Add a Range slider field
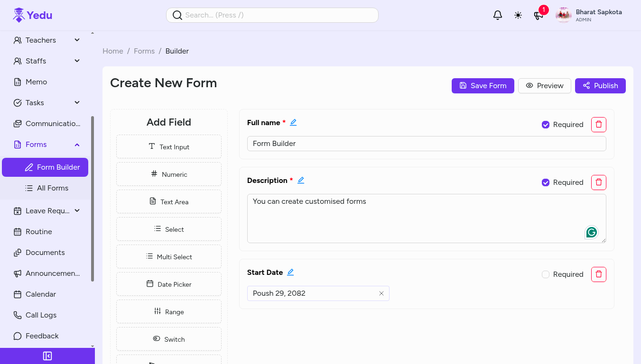Viewport: 641px width, 364px height. 169,312
